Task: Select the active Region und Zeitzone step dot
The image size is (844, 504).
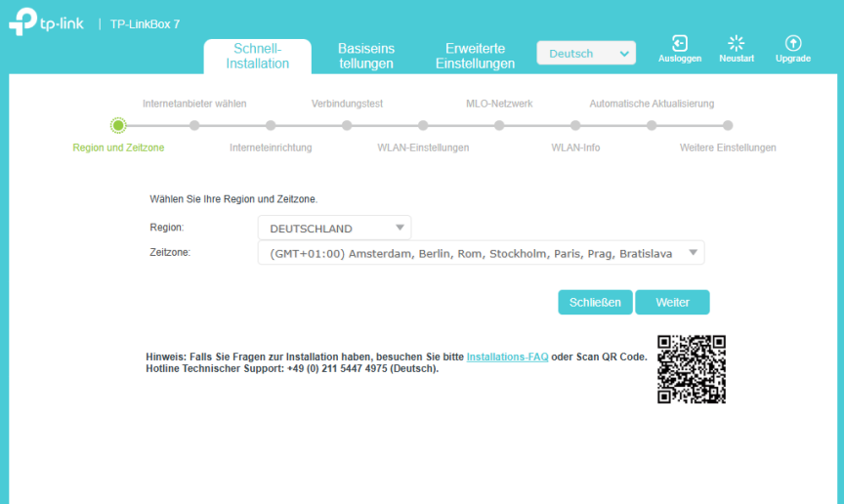Action: click(118, 125)
